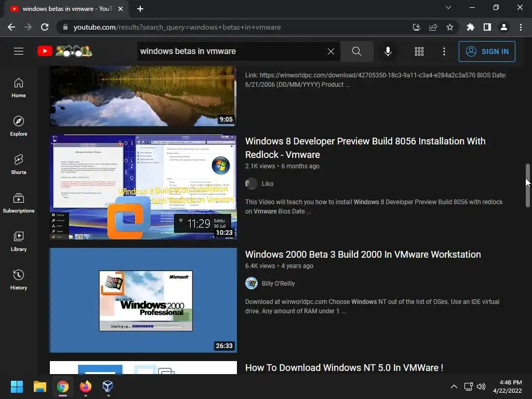The height and width of the screenshot is (399, 532).
Task: Visit Billy O'Reilly channel name
Action: pyautogui.click(x=278, y=283)
